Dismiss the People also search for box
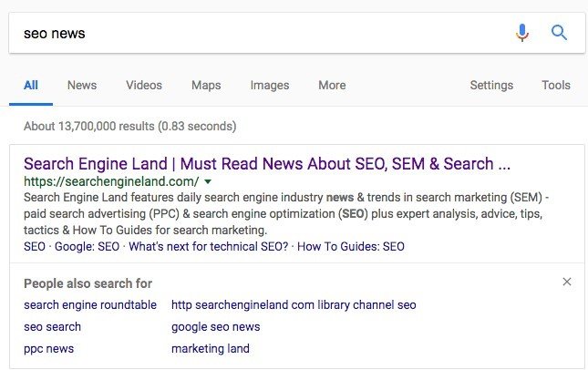This screenshot has height=370, width=588. (567, 282)
